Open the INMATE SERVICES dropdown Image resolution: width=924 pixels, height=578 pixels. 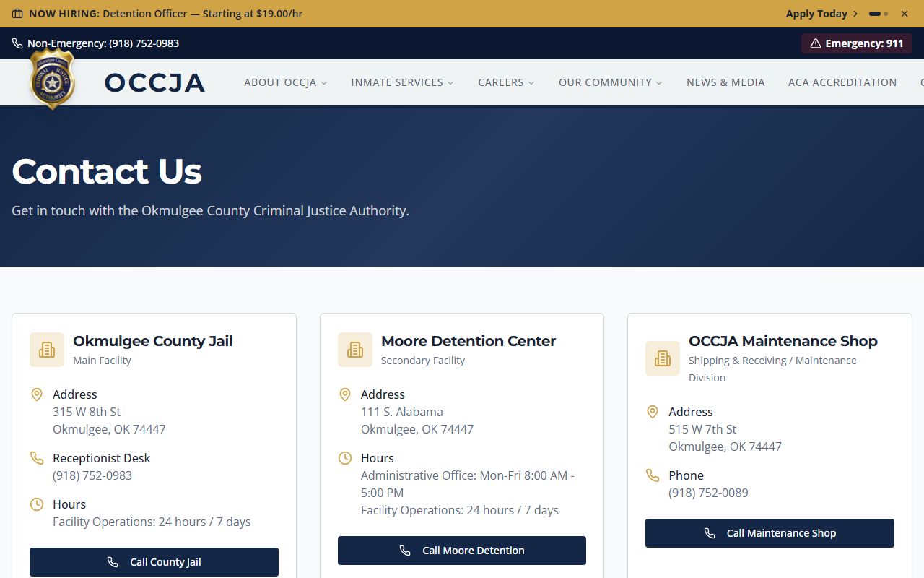pos(403,82)
